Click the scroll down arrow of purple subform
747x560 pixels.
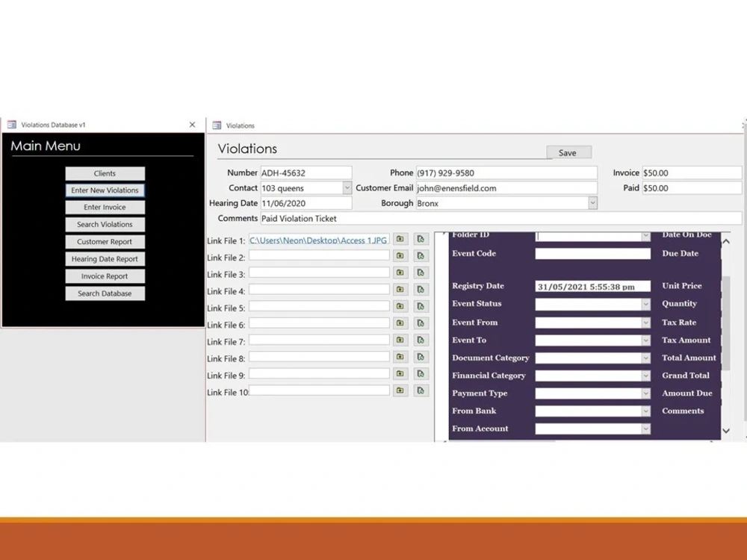pyautogui.click(x=726, y=431)
